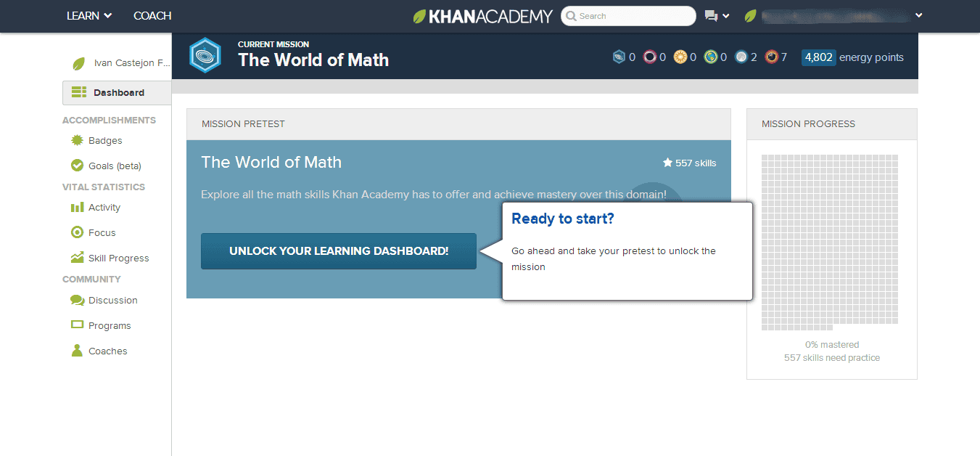Viewport: 980px width, 456px height.
Task: Expand the LEARN dropdown chevron
Action: point(107,15)
